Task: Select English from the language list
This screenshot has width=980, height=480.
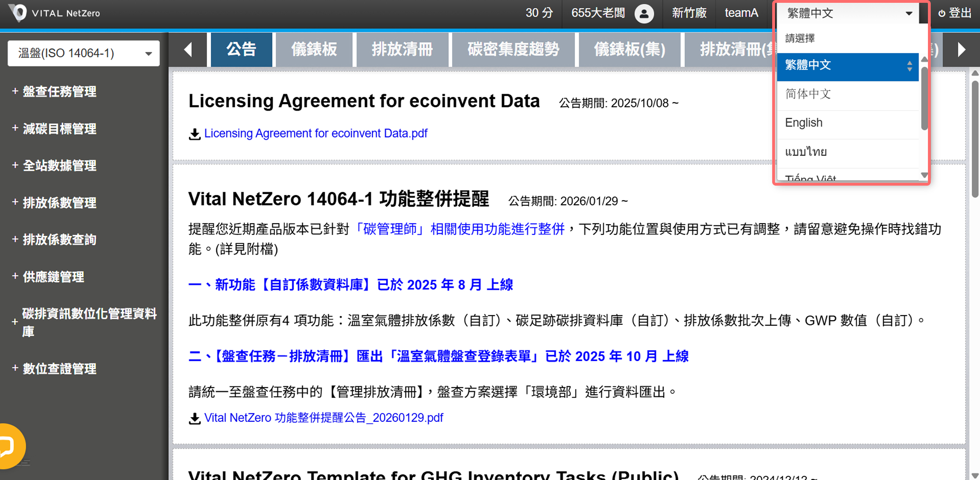Action: [x=803, y=123]
